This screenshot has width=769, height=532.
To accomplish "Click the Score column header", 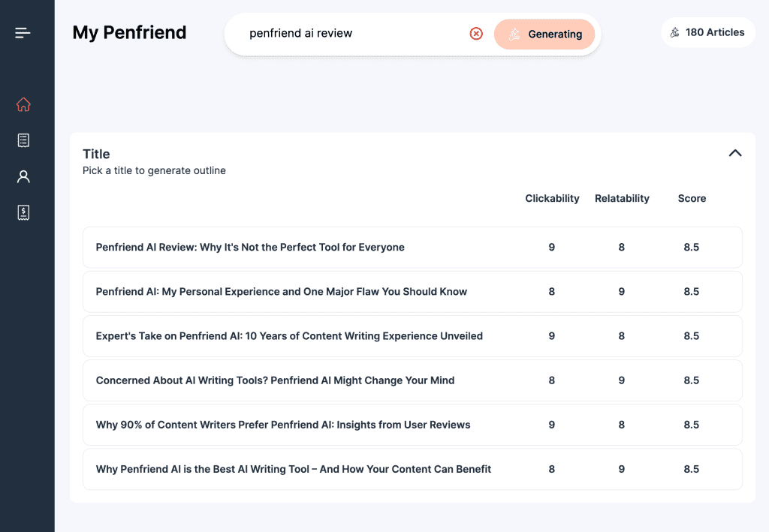I will coord(692,198).
